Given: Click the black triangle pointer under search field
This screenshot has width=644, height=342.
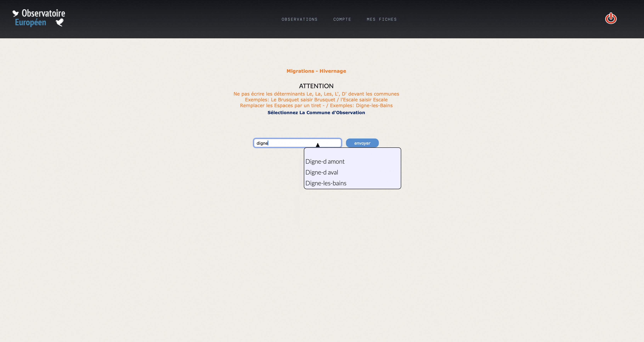Looking at the screenshot, I should tap(318, 145).
